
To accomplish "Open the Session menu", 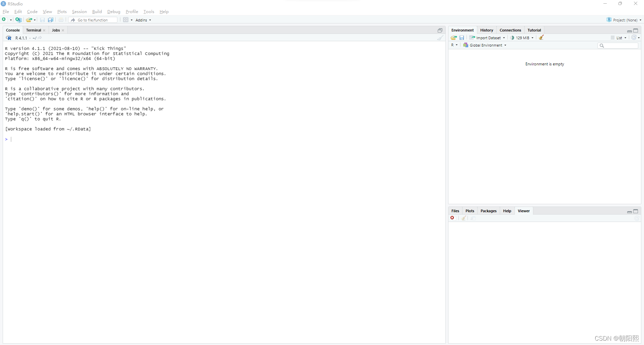I will pos(79,12).
